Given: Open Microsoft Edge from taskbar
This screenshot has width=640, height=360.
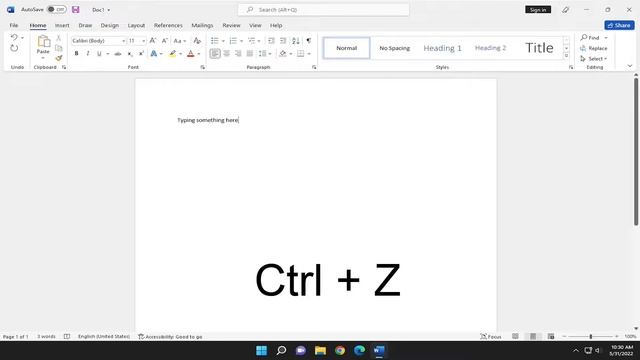Looking at the screenshot, I should (x=360, y=351).
